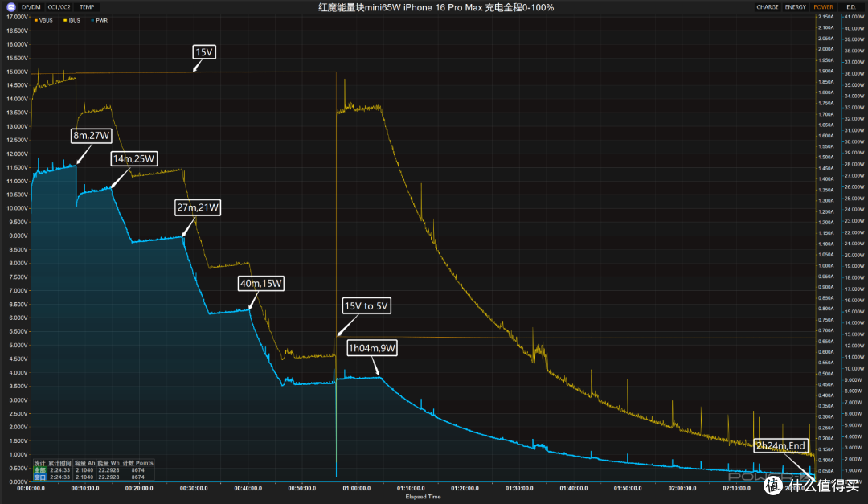The width and height of the screenshot is (868, 504).
Task: Click the 15.000V voltage axis label
Action: point(17,72)
